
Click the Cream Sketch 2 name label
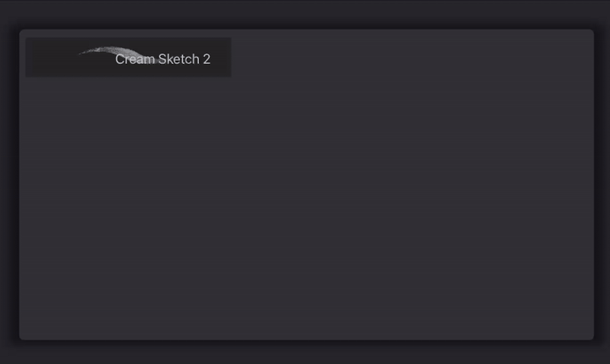162,59
